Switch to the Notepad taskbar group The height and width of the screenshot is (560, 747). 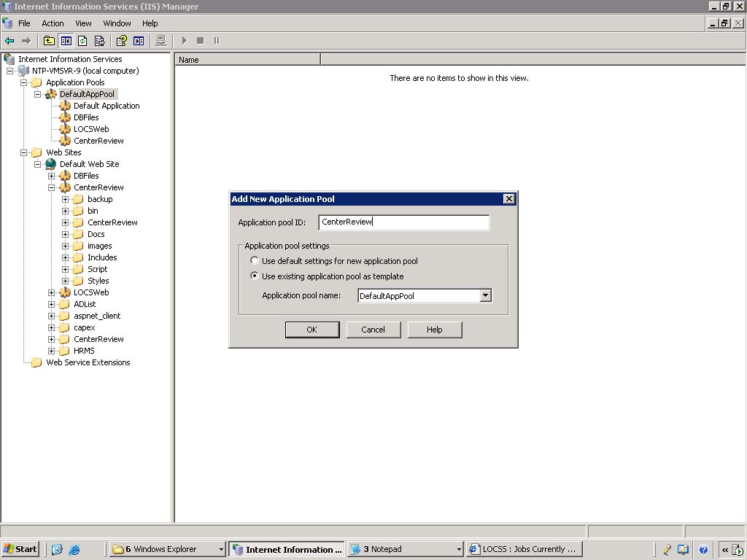[x=406, y=549]
